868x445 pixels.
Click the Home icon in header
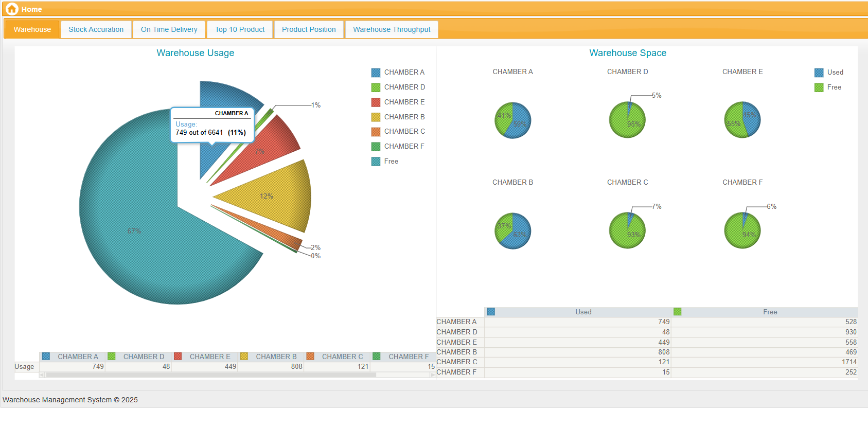click(x=12, y=9)
